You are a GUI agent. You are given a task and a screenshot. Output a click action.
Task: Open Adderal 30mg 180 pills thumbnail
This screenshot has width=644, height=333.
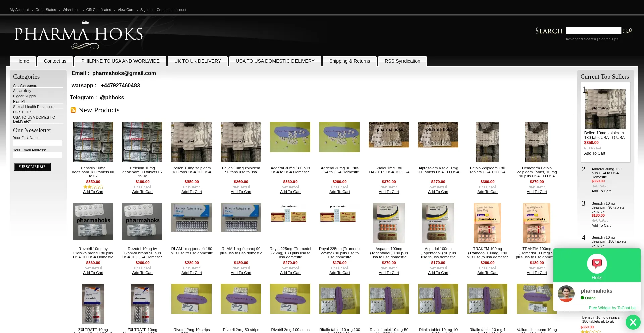click(290, 137)
